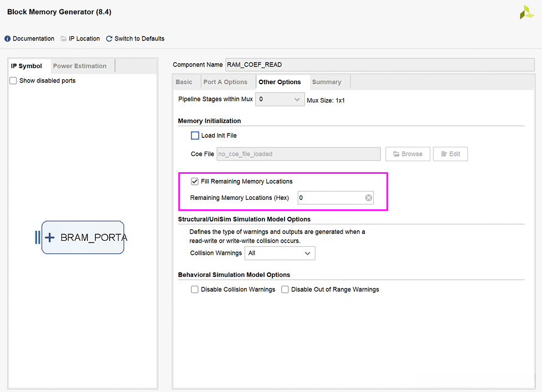Viewport: 542px width, 392px height.
Task: Enable the Load Init File checkbox
Action: [x=195, y=136]
